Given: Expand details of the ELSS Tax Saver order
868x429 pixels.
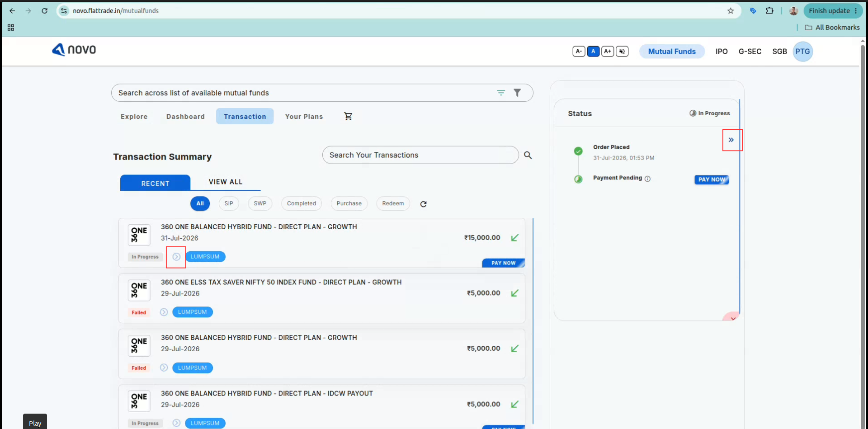Looking at the screenshot, I should point(164,312).
